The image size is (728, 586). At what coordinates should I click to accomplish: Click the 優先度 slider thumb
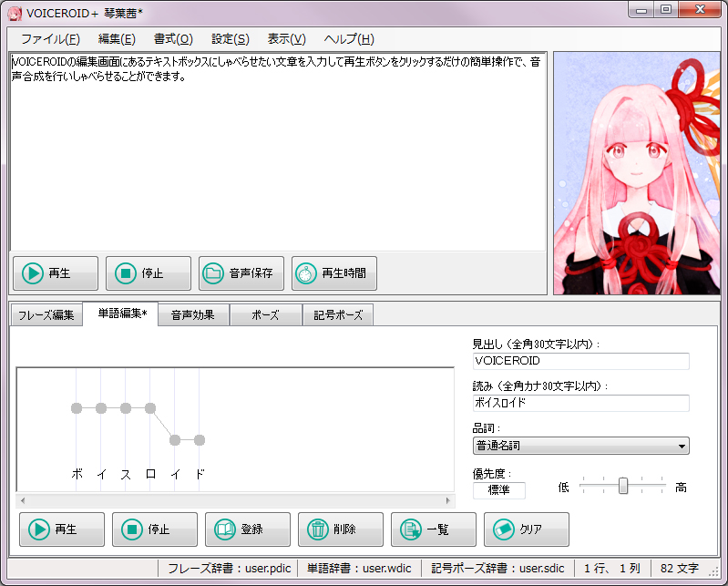pos(623,486)
